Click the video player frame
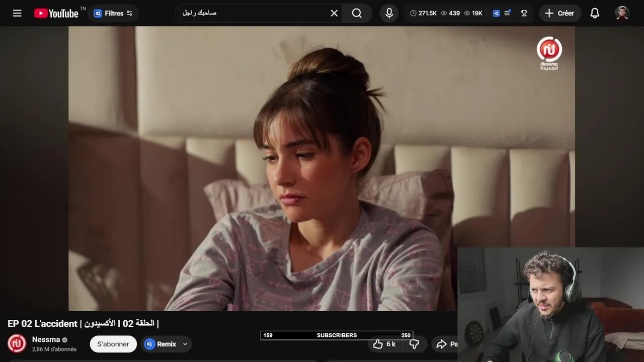The image size is (644, 362). click(x=321, y=168)
